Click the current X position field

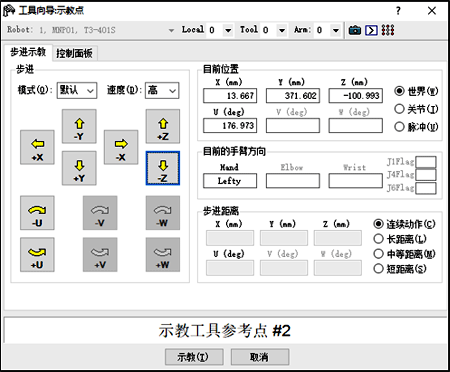[x=230, y=96]
